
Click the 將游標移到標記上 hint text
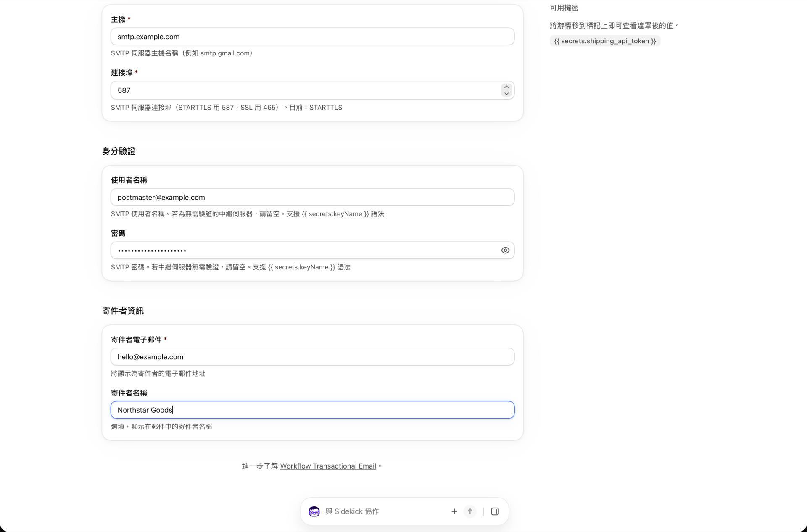[x=614, y=26]
